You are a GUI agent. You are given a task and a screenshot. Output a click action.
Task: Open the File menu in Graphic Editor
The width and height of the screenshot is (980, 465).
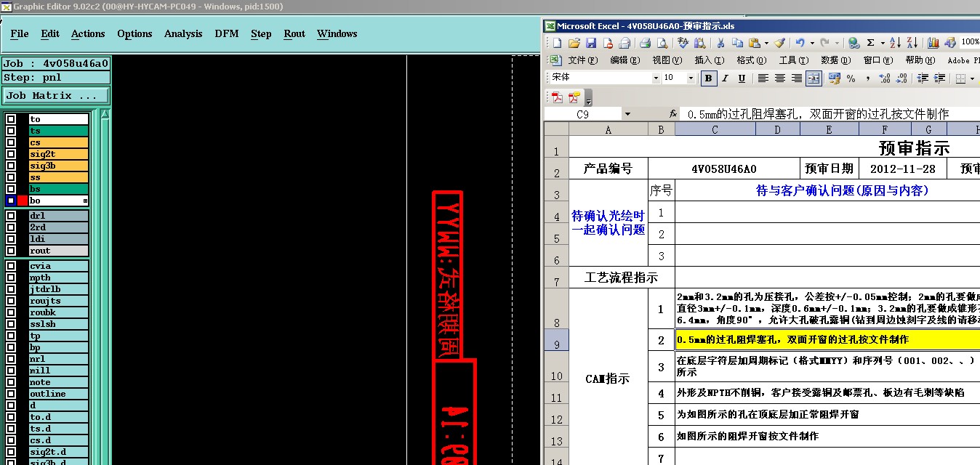click(x=20, y=33)
